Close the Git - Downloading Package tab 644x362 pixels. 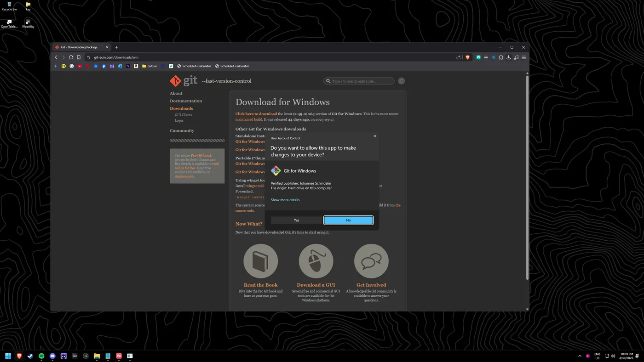(107, 47)
